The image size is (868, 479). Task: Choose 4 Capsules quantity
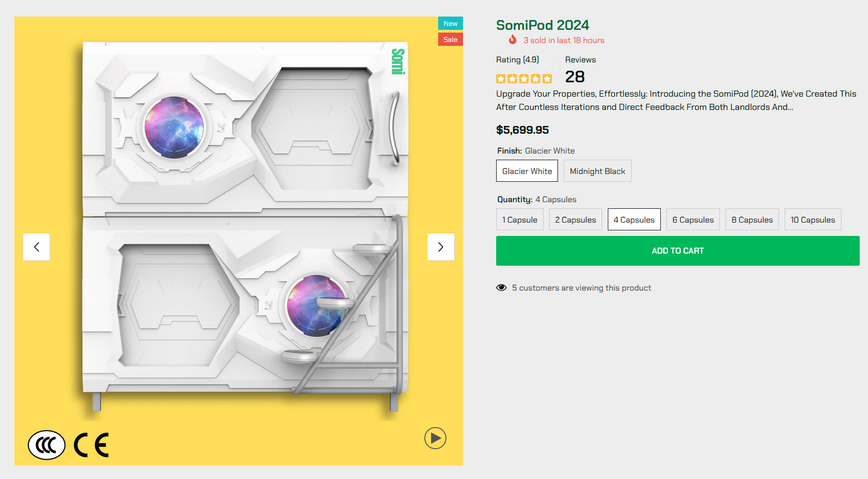pos(634,219)
